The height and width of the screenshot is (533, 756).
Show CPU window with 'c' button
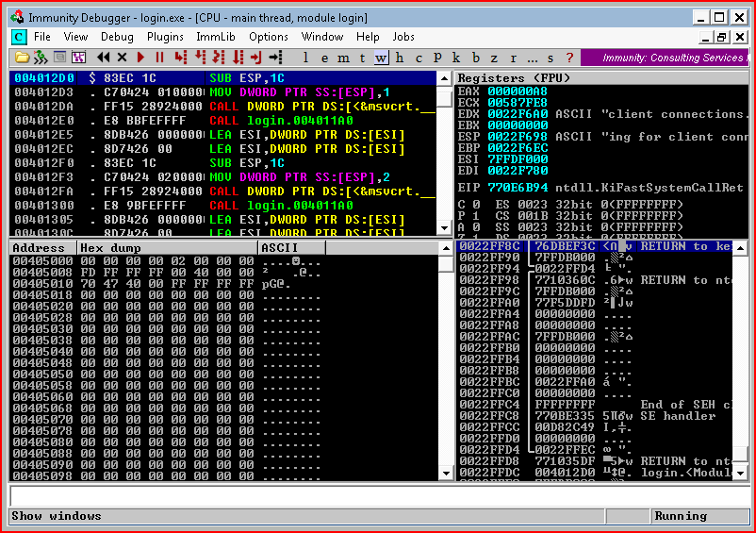tap(419, 58)
